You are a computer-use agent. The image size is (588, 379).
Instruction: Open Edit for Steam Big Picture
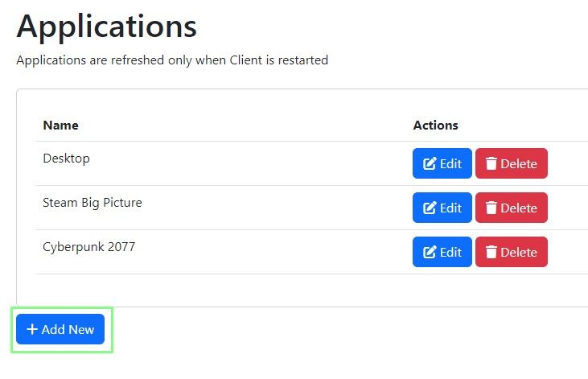[x=442, y=208]
